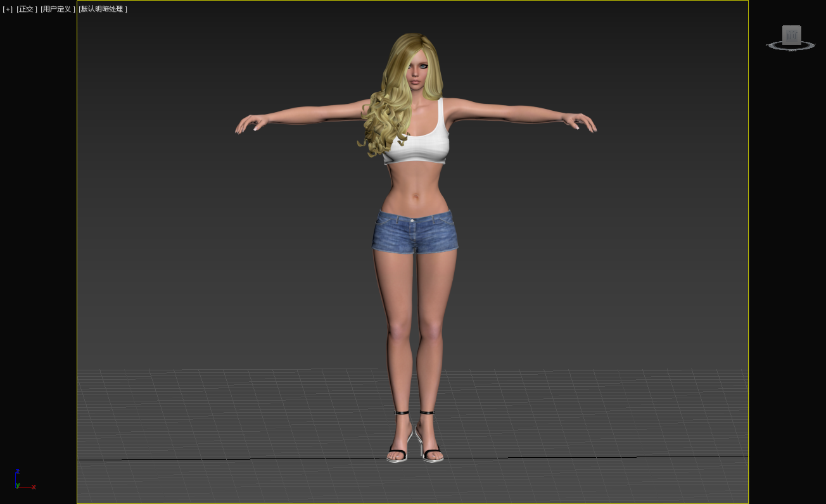Open the [用户定义] user-defined dropdown label
The width and height of the screenshot is (826, 504).
pos(58,9)
